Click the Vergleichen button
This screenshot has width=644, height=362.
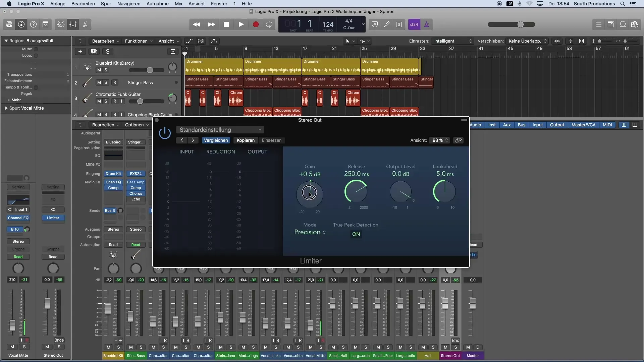pos(216,140)
